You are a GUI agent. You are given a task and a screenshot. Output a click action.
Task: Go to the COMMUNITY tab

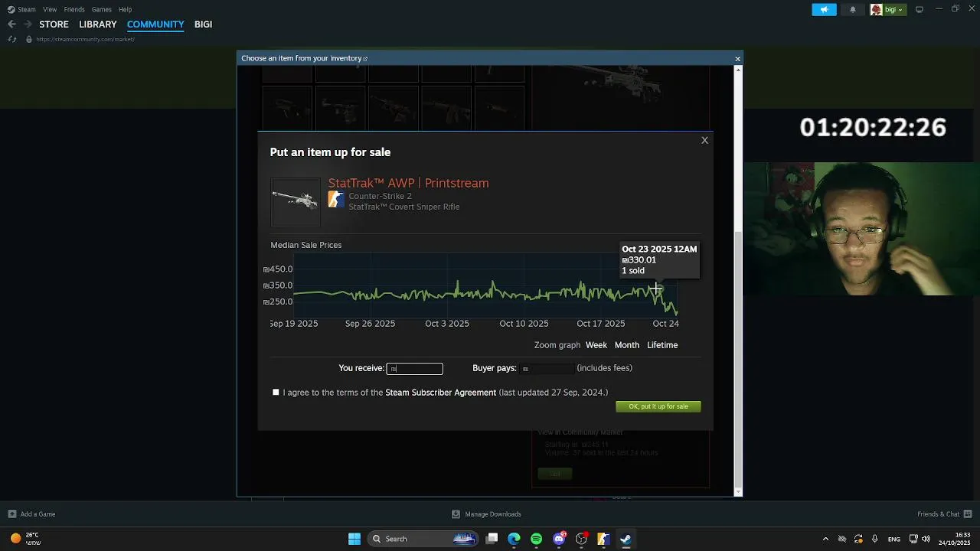pyautogui.click(x=155, y=24)
